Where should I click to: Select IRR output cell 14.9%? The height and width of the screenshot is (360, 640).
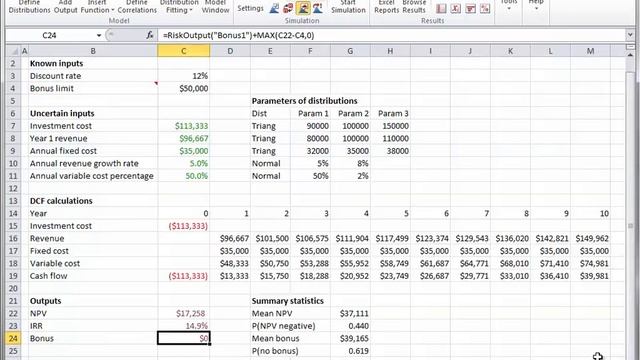184,326
